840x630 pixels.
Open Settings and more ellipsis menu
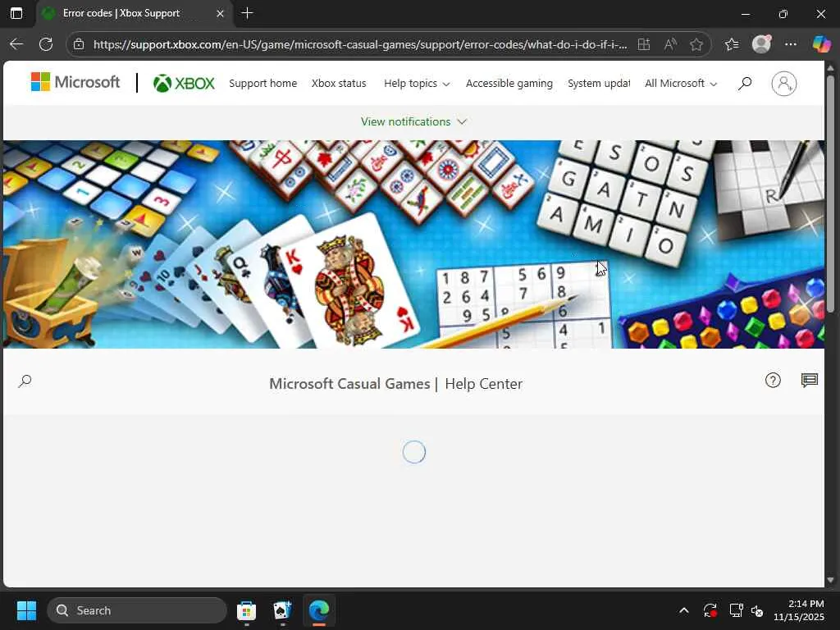(x=791, y=44)
